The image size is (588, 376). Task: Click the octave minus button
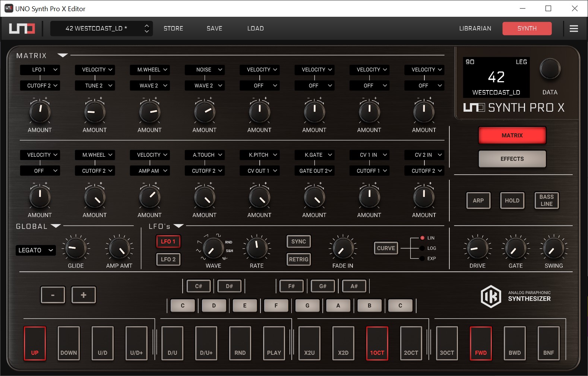tap(53, 295)
